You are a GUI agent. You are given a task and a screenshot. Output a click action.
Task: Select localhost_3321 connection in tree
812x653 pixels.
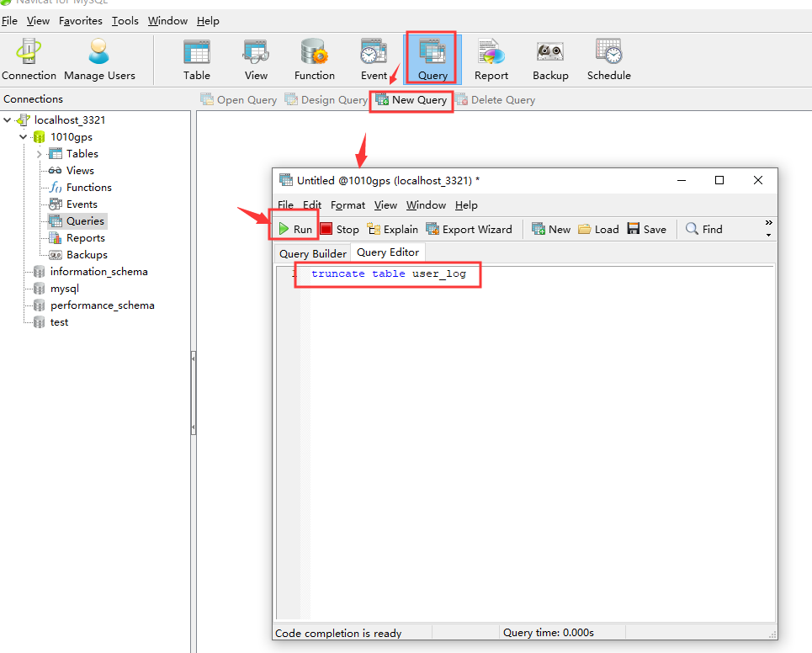(x=70, y=120)
